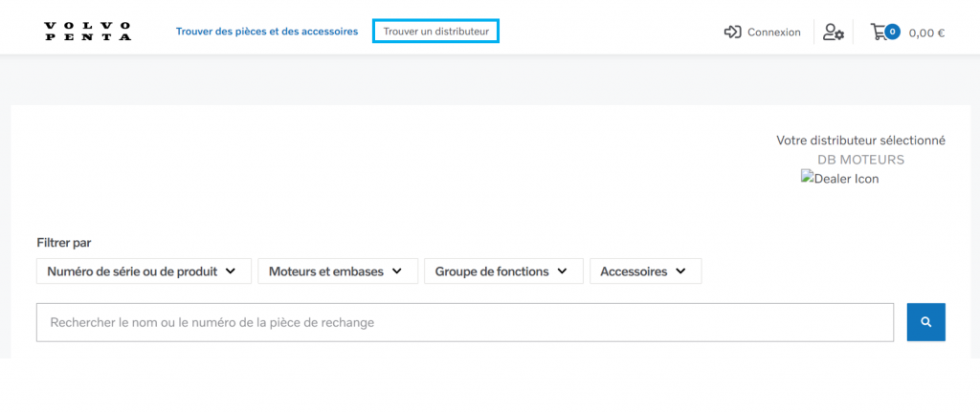This screenshot has width=980, height=412.
Task: Expand Groupe de fonctions filter
Action: (503, 271)
